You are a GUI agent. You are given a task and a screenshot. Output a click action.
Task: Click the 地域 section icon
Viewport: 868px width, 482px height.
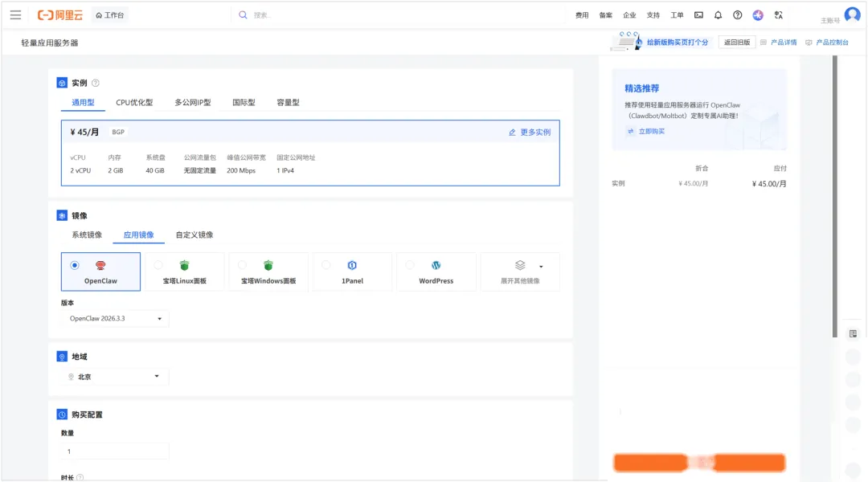pos(62,357)
